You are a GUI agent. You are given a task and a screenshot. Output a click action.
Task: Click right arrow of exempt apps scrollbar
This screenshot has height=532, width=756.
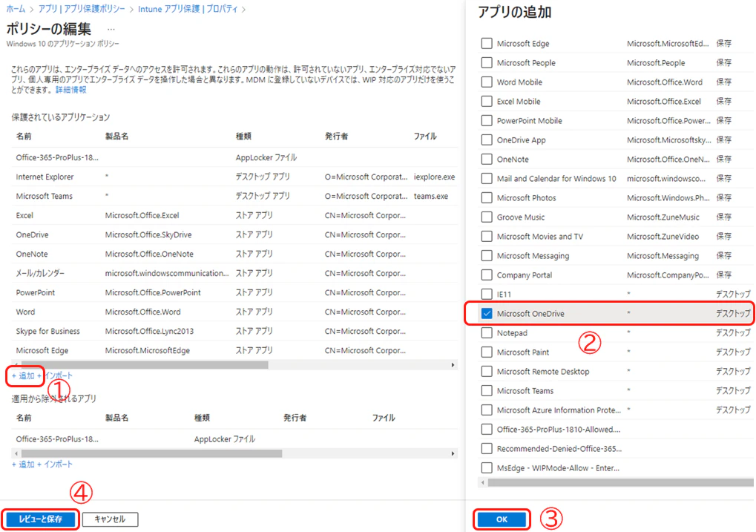(x=453, y=454)
